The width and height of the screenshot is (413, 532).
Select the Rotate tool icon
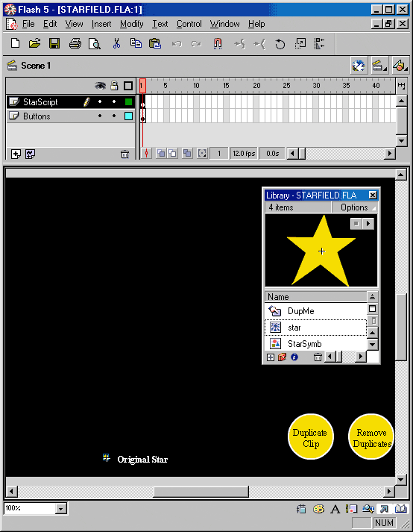point(280,44)
